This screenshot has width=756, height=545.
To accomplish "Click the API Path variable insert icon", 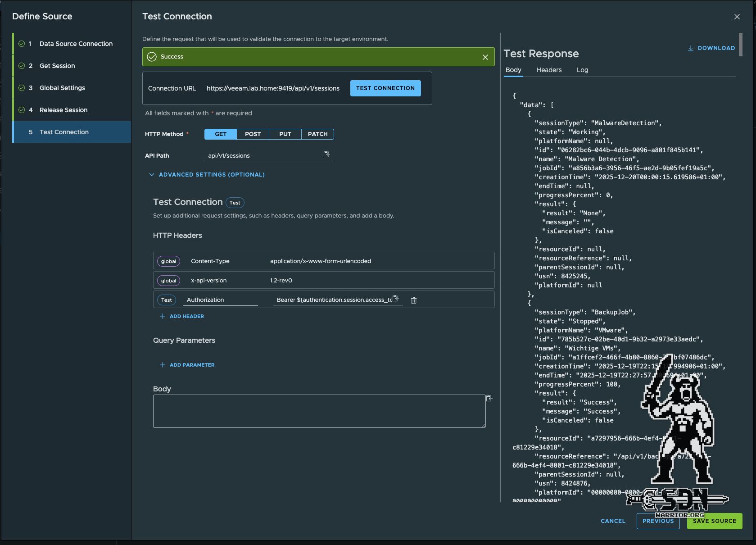I will 326,154.
